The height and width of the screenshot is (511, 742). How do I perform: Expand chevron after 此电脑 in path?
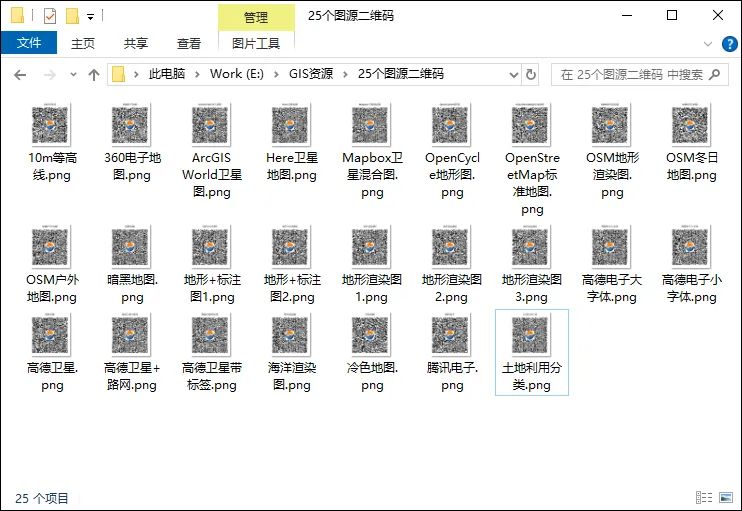(197, 74)
